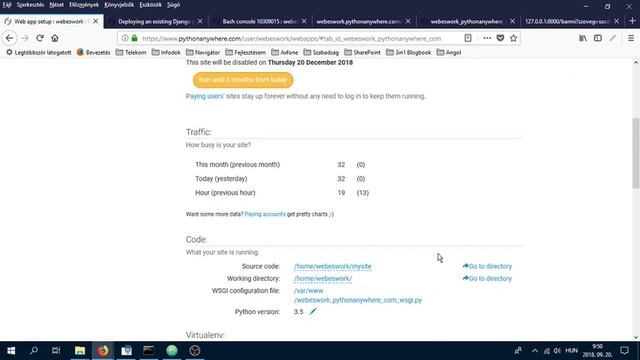Screen dimensions: 640x360
Task: Open Nézet menu
Action: click(x=56, y=5)
